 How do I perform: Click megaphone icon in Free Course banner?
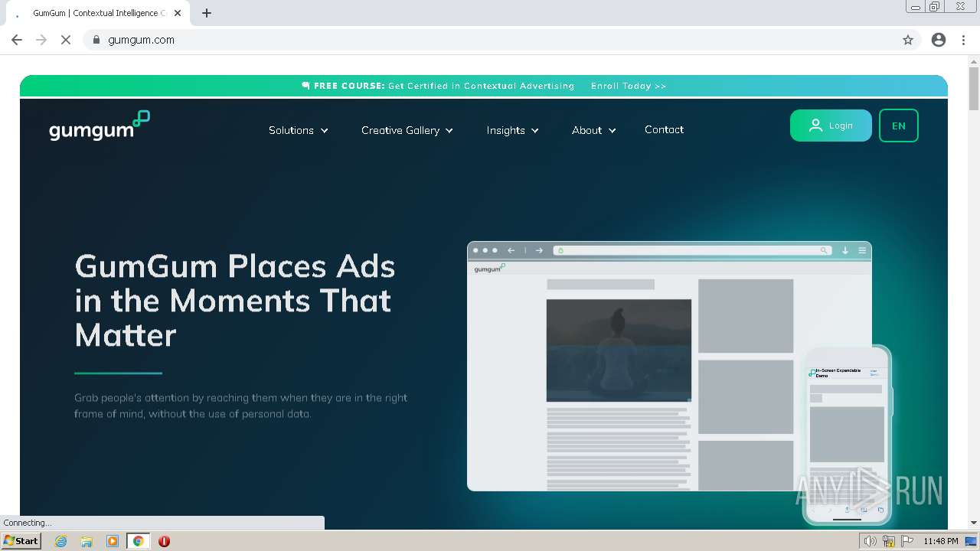pyautogui.click(x=305, y=86)
